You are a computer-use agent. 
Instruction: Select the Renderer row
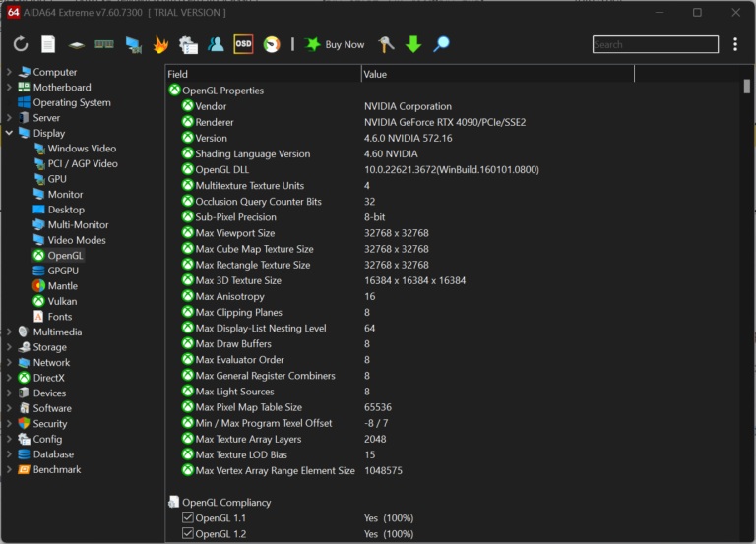pos(453,122)
